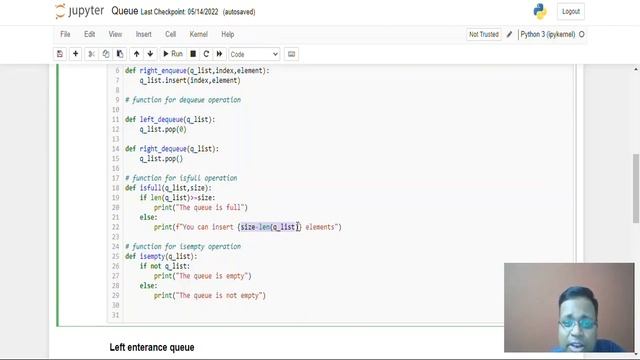Click highlighted size-len(q_list) expression
Screen dimensions: 640x360
tap(270, 227)
